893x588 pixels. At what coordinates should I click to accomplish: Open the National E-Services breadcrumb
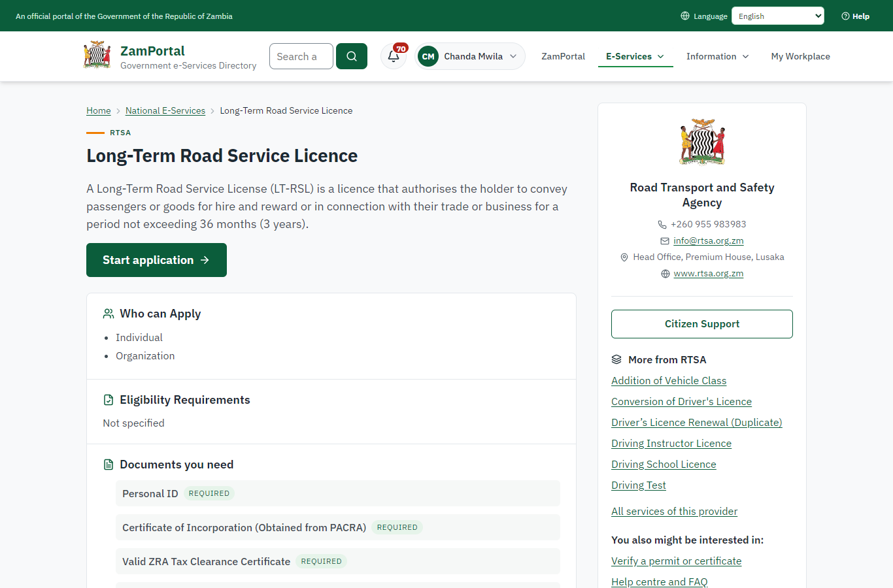pyautogui.click(x=165, y=110)
